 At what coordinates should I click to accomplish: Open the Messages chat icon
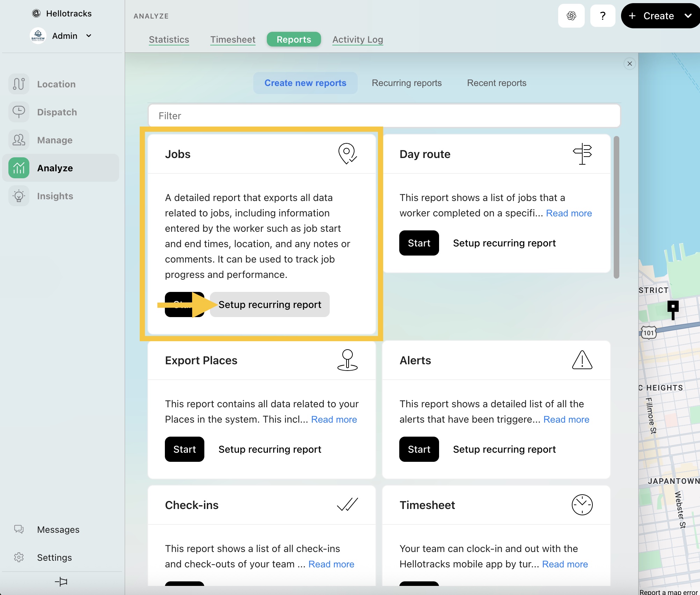[x=19, y=529]
